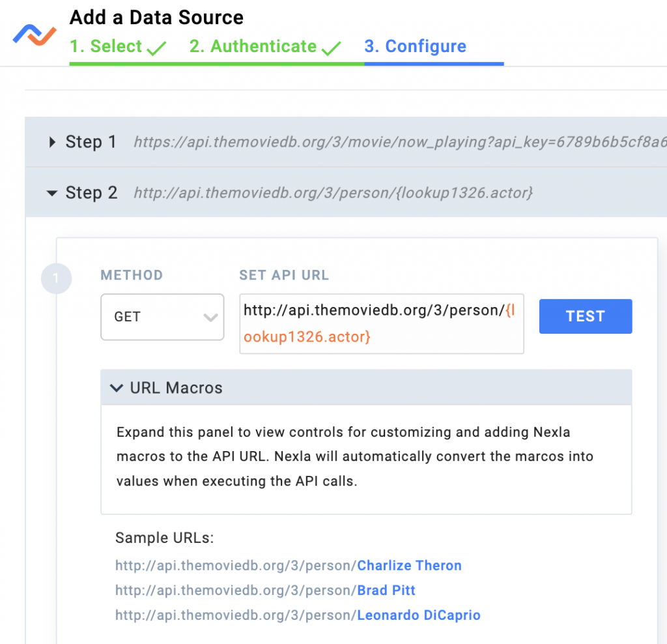Click the checkmark beside Authenticate step

point(332,46)
